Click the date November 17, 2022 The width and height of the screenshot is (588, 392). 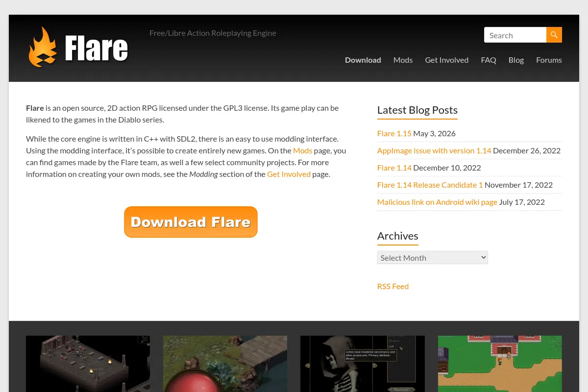tap(518, 185)
